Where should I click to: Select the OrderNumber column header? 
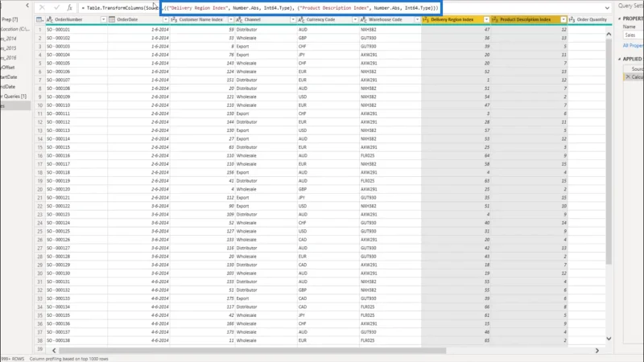(x=68, y=19)
